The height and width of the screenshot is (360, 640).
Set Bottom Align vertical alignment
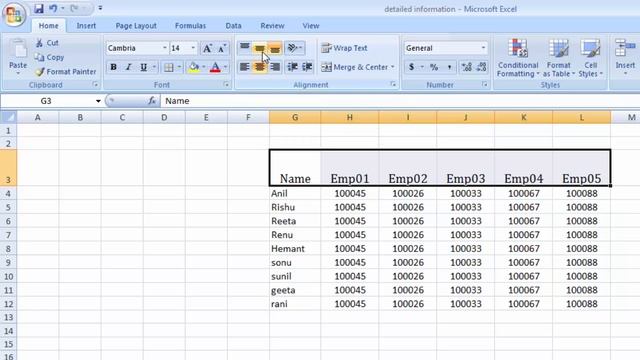275,48
